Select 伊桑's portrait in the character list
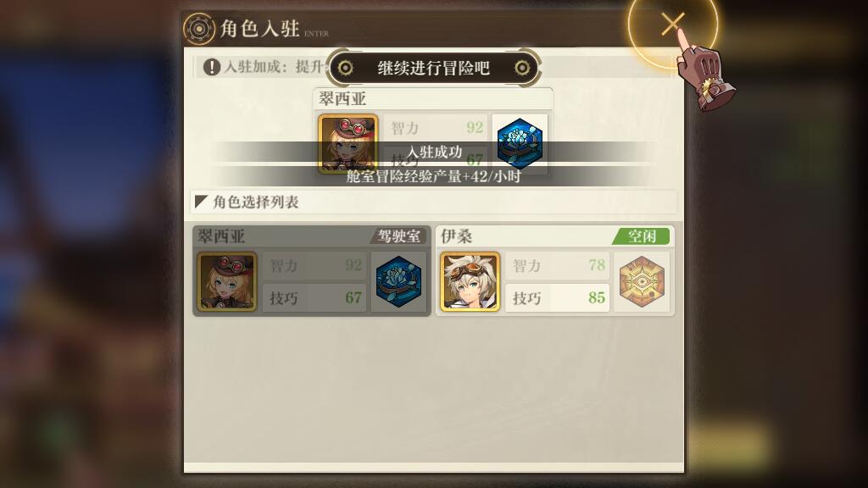This screenshot has width=868, height=488. (470, 281)
